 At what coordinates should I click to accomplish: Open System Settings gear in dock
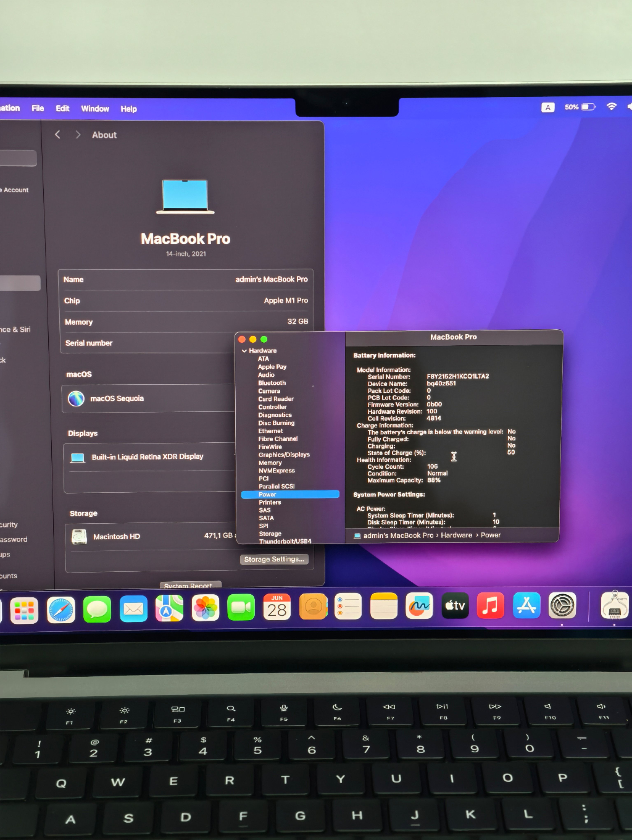pyautogui.click(x=562, y=605)
